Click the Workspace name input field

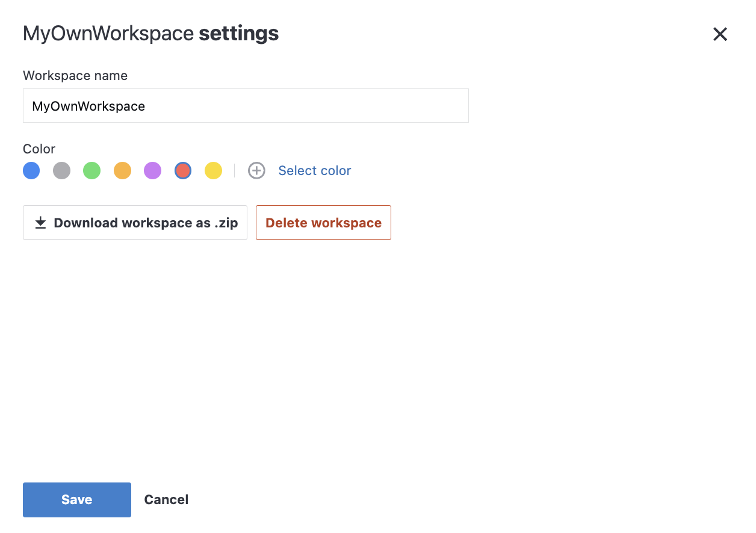pyautogui.click(x=246, y=105)
